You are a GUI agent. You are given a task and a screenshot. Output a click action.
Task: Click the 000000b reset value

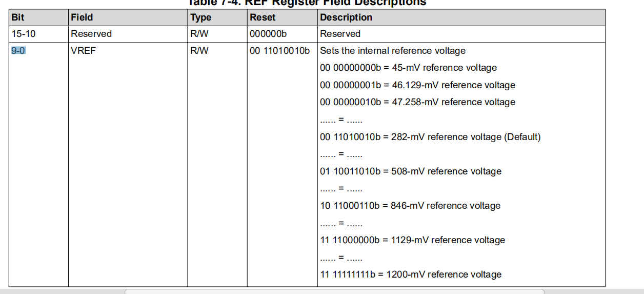pos(268,34)
